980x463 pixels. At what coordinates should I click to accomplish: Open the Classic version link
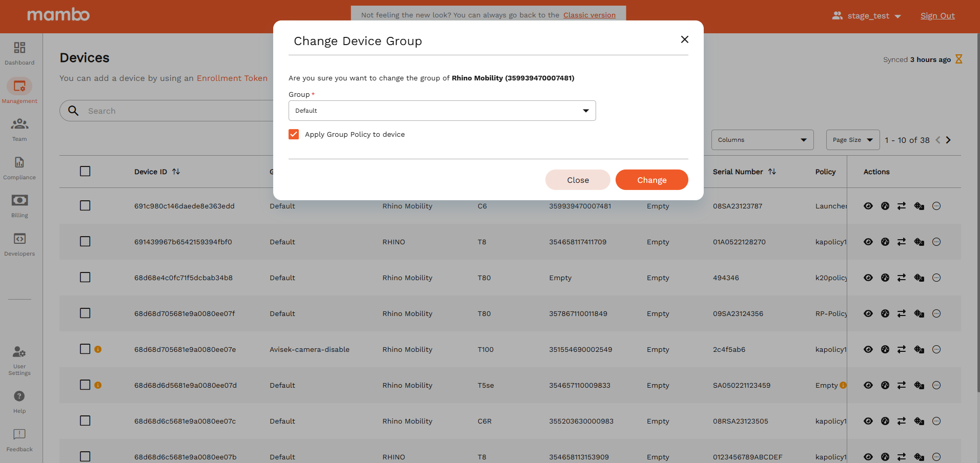[589, 15]
